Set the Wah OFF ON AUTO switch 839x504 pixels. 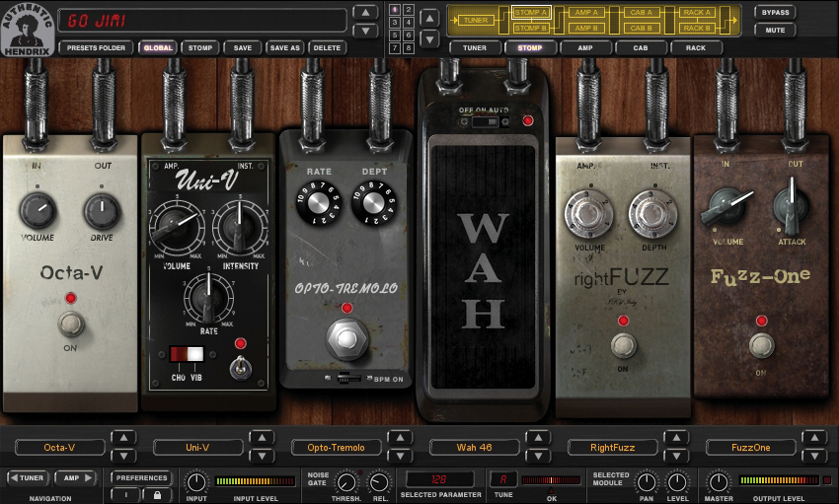click(x=485, y=122)
